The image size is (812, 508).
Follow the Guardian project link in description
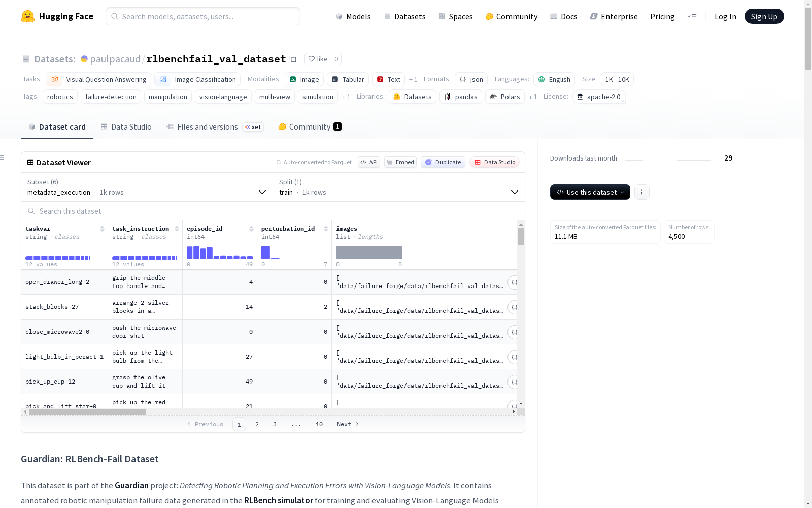click(x=131, y=485)
